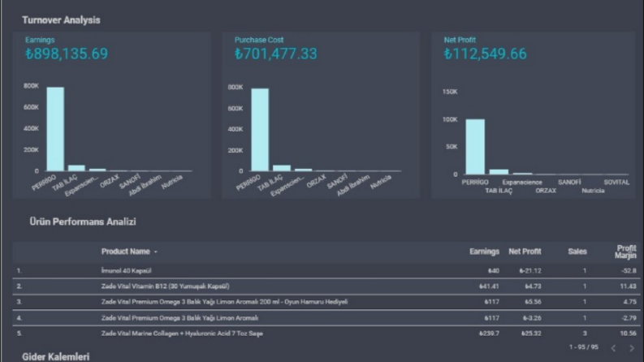Click the ₺25.32 net profit cell

(x=531, y=334)
